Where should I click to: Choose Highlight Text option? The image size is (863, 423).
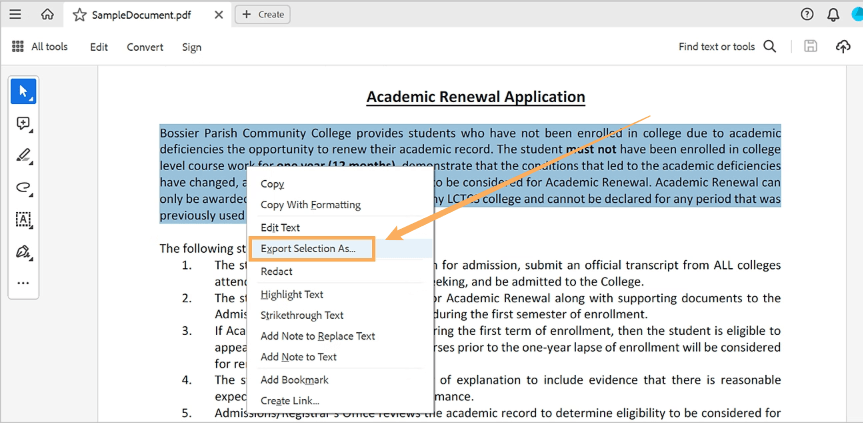coord(340,295)
